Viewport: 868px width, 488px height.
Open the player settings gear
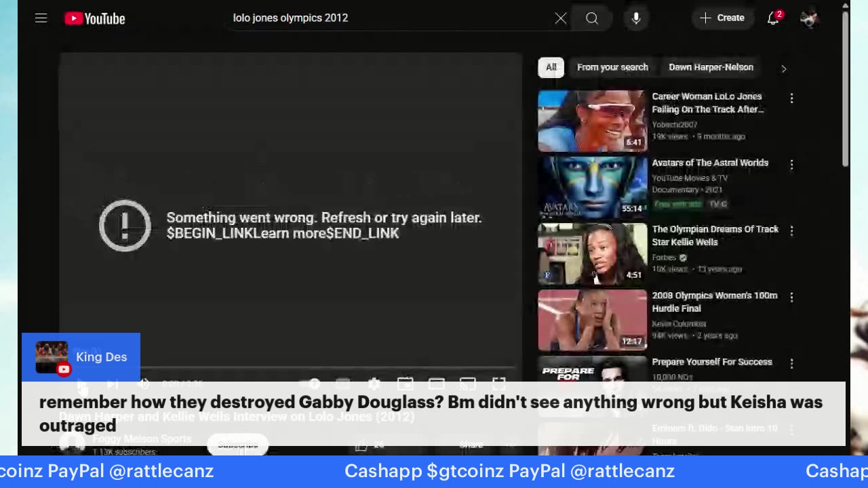coord(374,384)
